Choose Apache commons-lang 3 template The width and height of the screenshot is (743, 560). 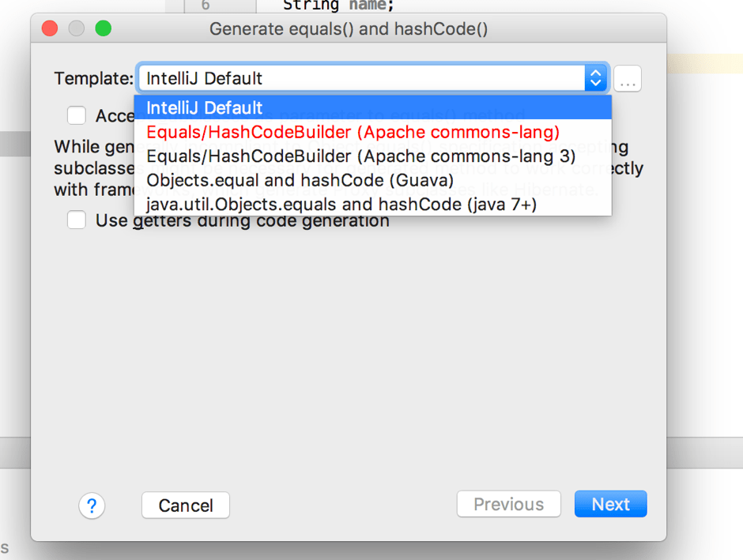360,156
